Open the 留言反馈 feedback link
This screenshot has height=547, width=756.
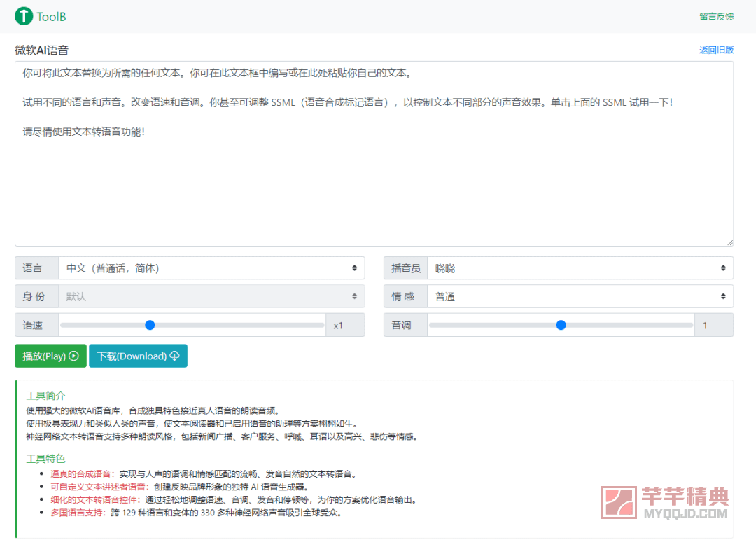[x=717, y=17]
